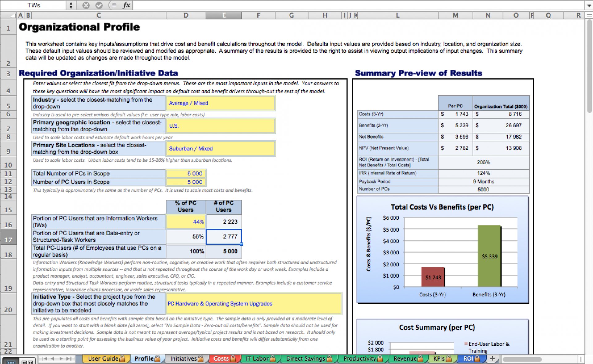
Task: Select column L header
Action: tap(398, 15)
